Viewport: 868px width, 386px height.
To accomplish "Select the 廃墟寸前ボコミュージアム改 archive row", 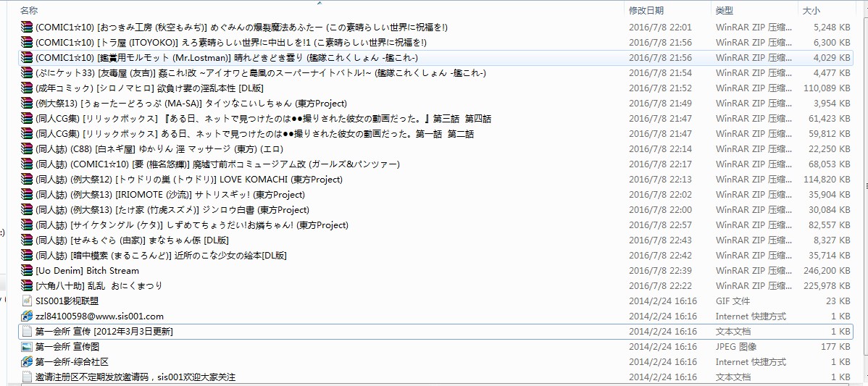I will (217, 164).
